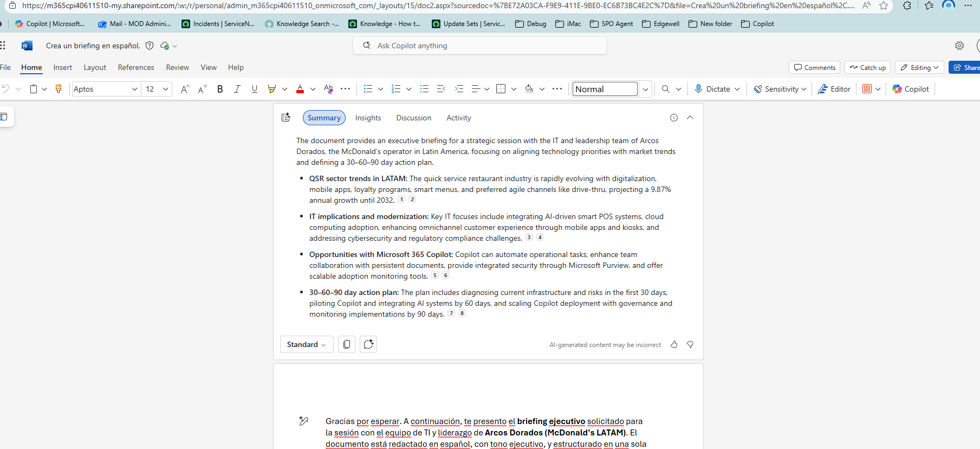The height and width of the screenshot is (449, 980).
Task: Open the Editing mode dropdown
Action: [919, 67]
